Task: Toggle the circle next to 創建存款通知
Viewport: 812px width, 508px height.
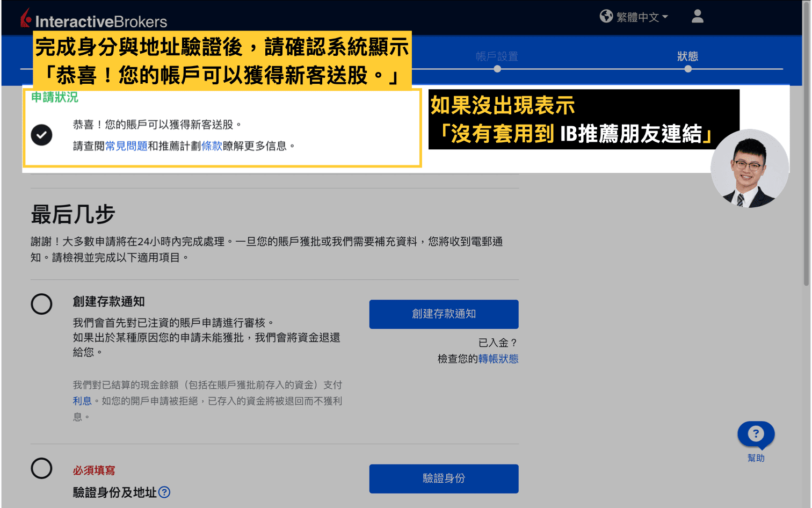Action: pos(41,304)
